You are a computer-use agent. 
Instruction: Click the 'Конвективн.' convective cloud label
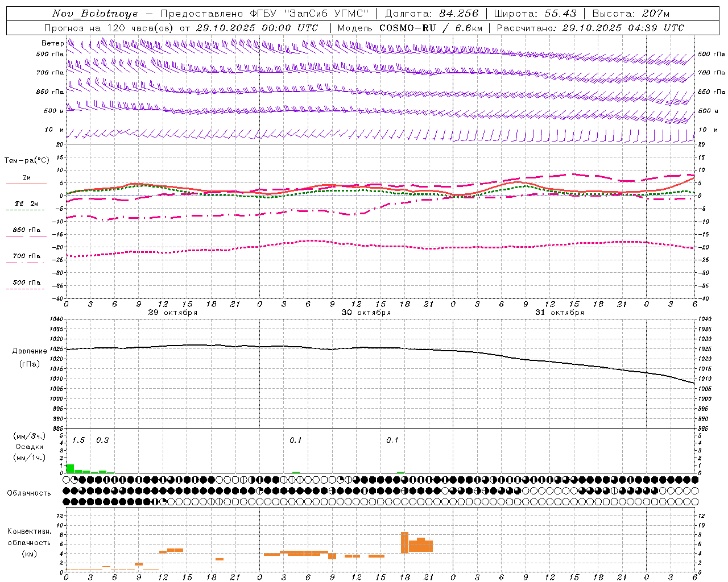point(30,531)
